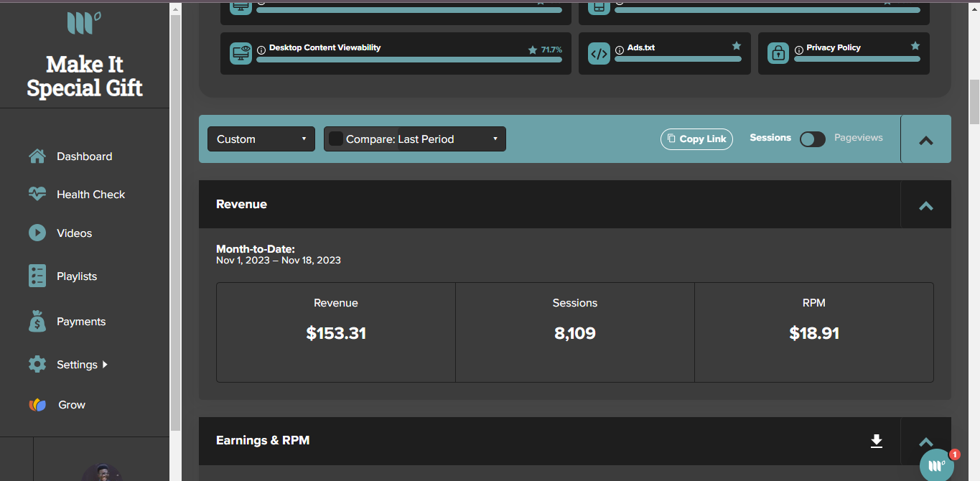The height and width of the screenshot is (481, 980).
Task: Click the Ads.txt progress bar
Action: pyautogui.click(x=678, y=59)
